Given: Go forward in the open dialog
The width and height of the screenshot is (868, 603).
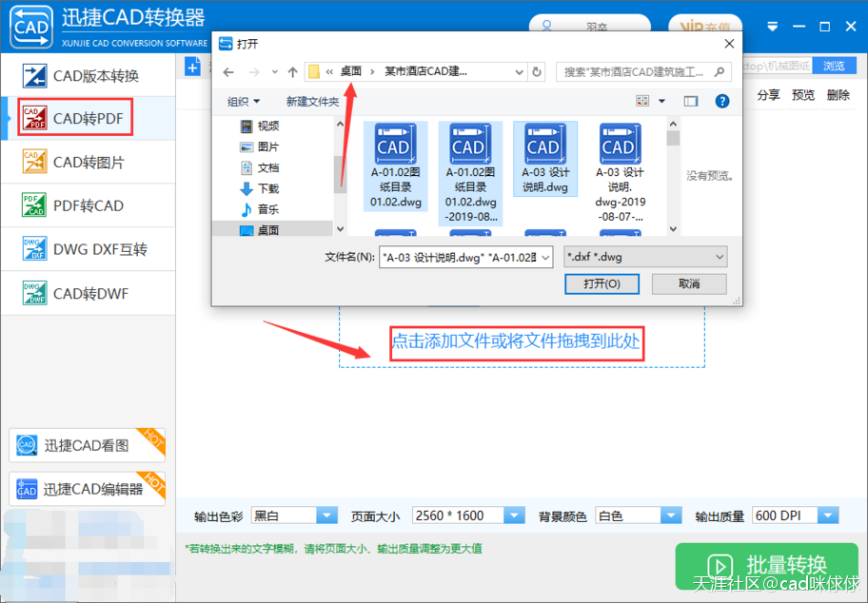Looking at the screenshot, I should tap(254, 72).
